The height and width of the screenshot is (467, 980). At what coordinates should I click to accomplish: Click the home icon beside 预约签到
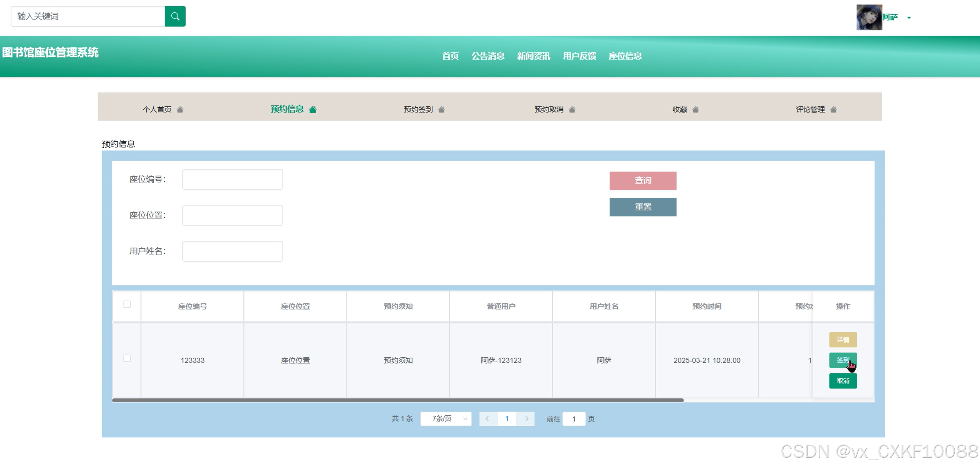pyautogui.click(x=441, y=110)
